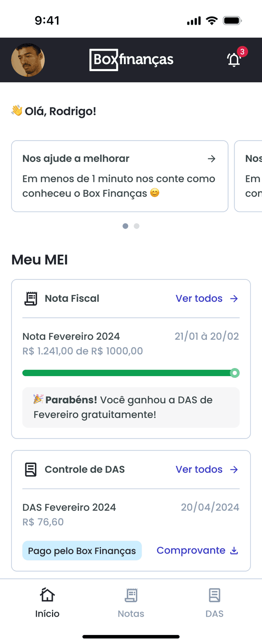The height and width of the screenshot is (644, 262).
Task: Go to the DAS tab
Action: (215, 602)
